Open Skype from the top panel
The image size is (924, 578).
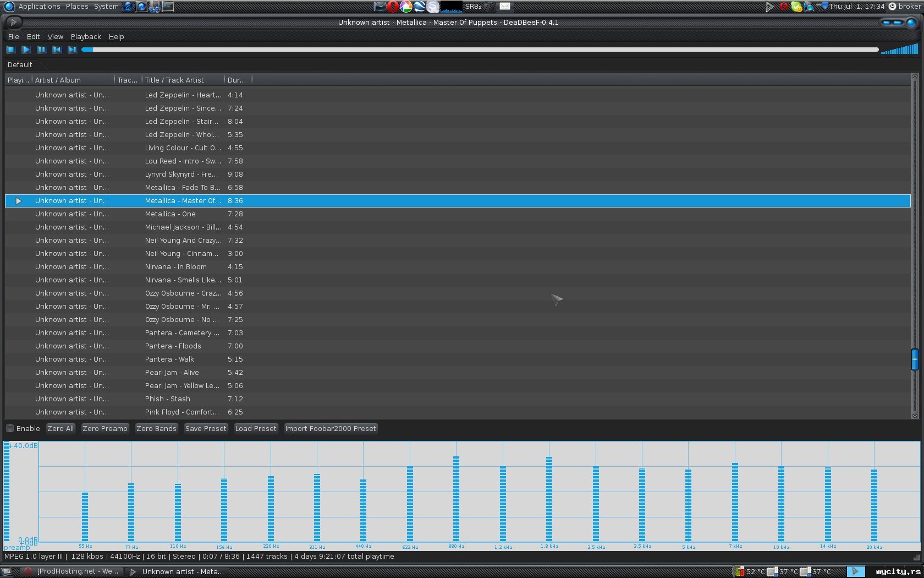(x=433, y=7)
